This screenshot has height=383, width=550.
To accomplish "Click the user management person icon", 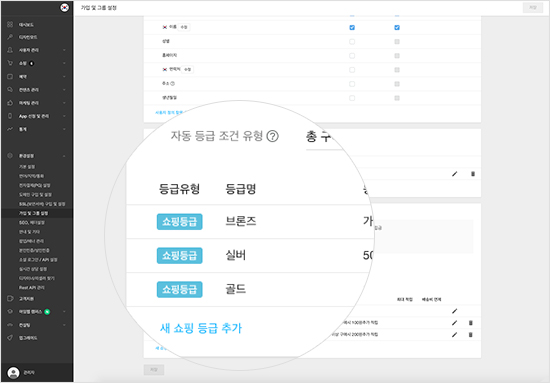I will (x=10, y=50).
